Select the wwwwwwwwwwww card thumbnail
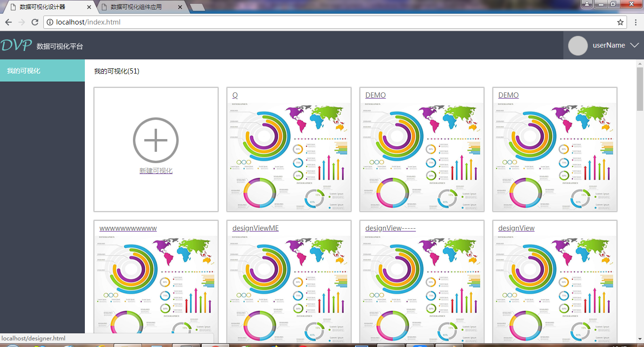 click(x=156, y=289)
